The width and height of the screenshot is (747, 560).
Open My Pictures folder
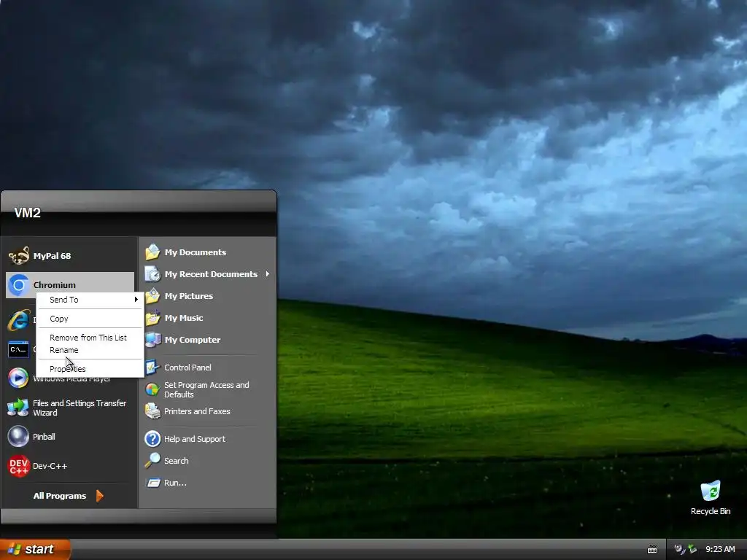coord(208,296)
